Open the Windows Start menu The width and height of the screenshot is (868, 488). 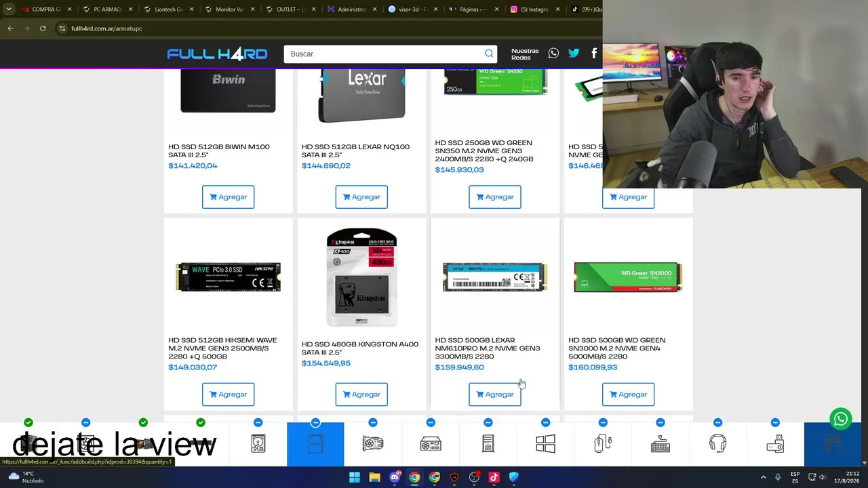[x=355, y=477]
